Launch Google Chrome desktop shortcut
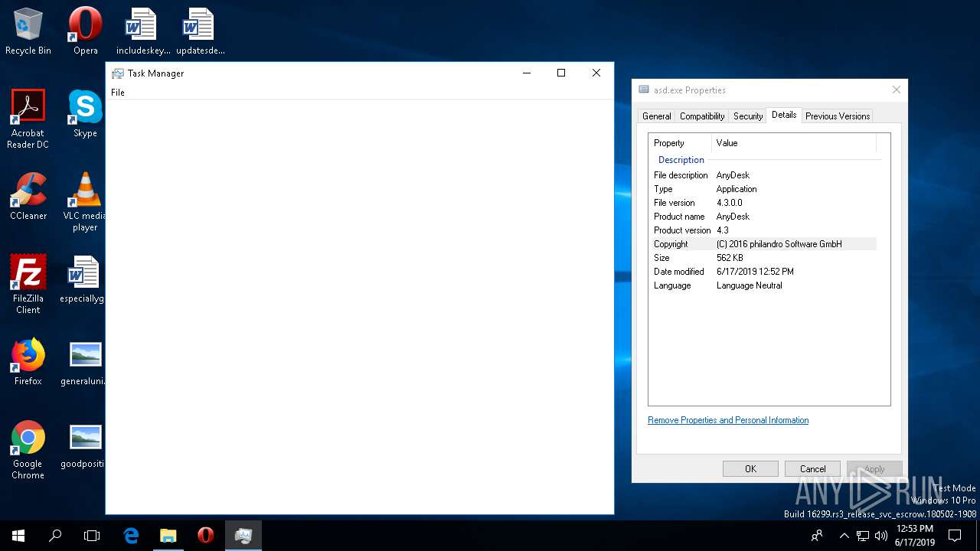 pyautogui.click(x=28, y=449)
